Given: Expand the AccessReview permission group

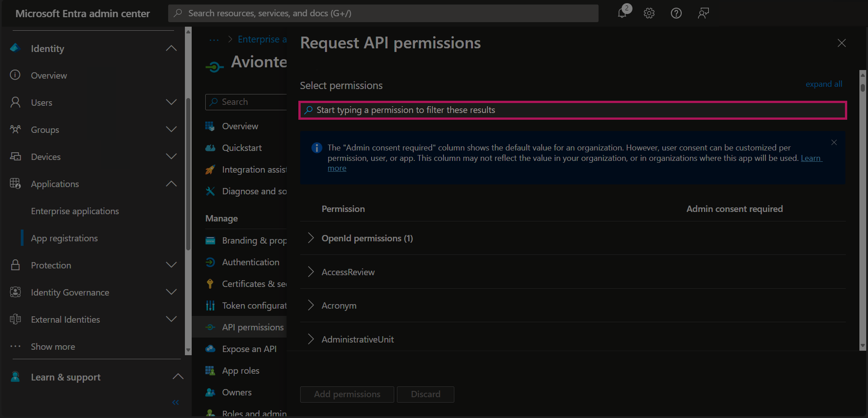Looking at the screenshot, I should click(x=311, y=272).
